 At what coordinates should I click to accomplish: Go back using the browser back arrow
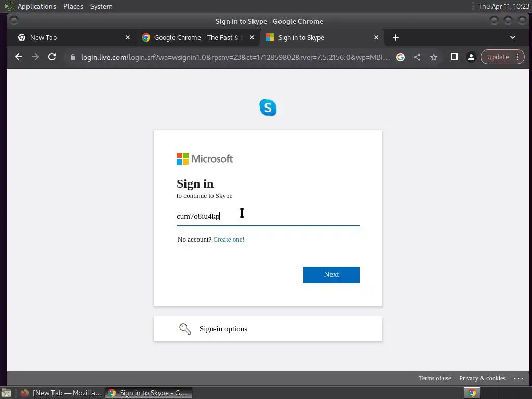tap(19, 57)
